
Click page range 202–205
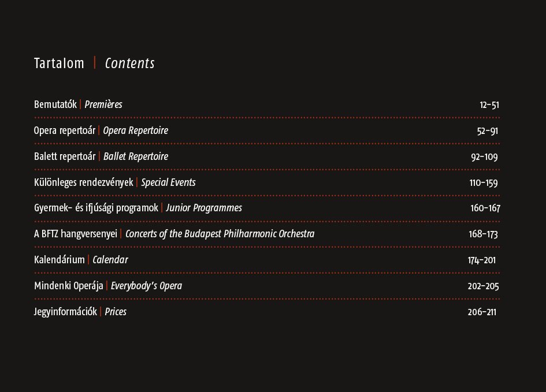pyautogui.click(x=484, y=286)
